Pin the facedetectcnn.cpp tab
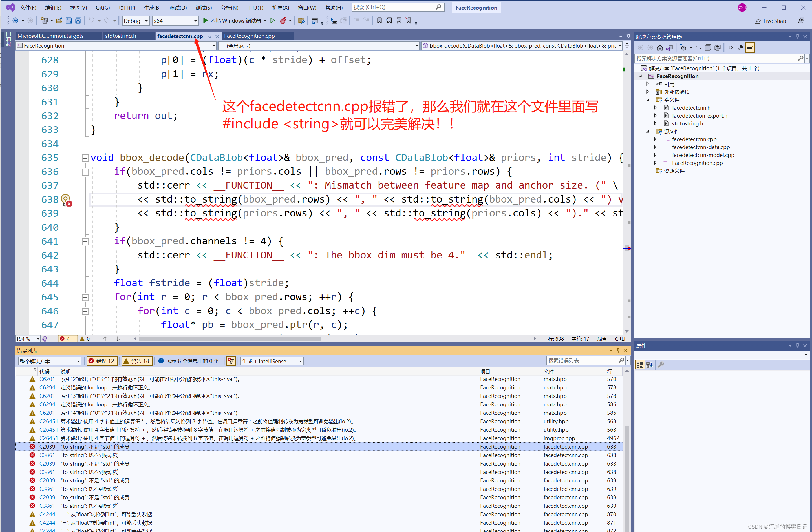Screen dimensions: 812x532 [209, 36]
